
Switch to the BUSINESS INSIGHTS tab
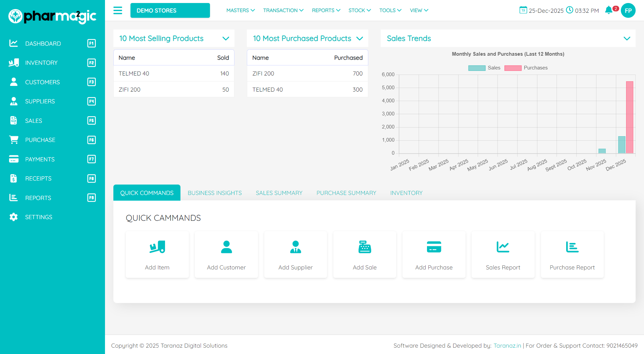point(215,193)
